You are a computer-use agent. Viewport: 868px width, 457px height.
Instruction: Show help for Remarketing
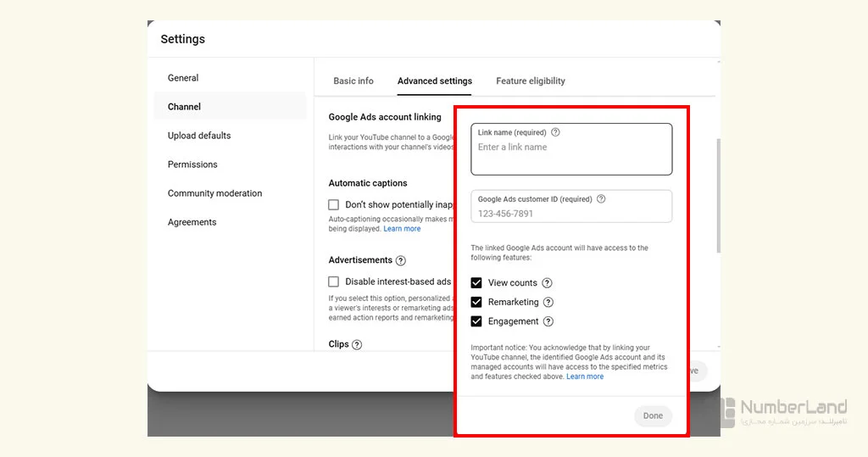click(x=548, y=303)
